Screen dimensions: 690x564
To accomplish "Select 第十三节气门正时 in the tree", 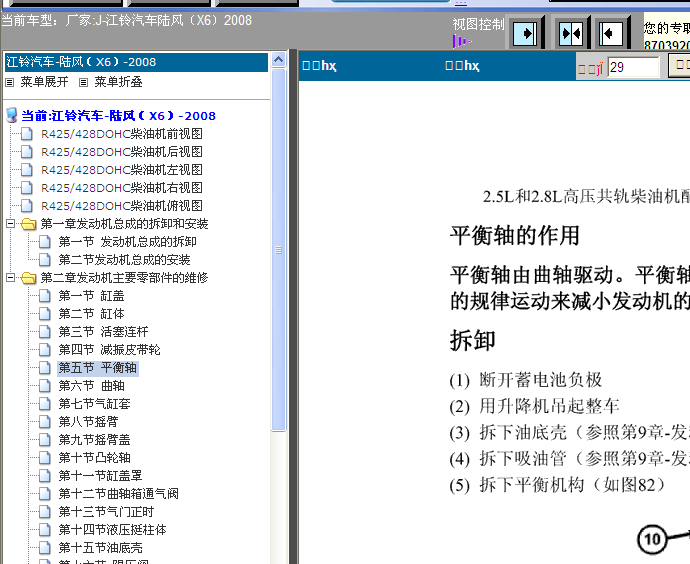I will 106,513.
